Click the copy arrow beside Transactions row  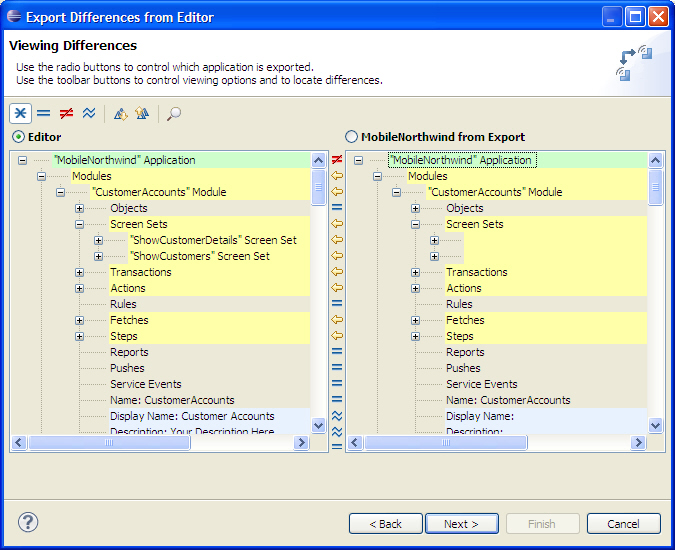pyautogui.click(x=337, y=272)
